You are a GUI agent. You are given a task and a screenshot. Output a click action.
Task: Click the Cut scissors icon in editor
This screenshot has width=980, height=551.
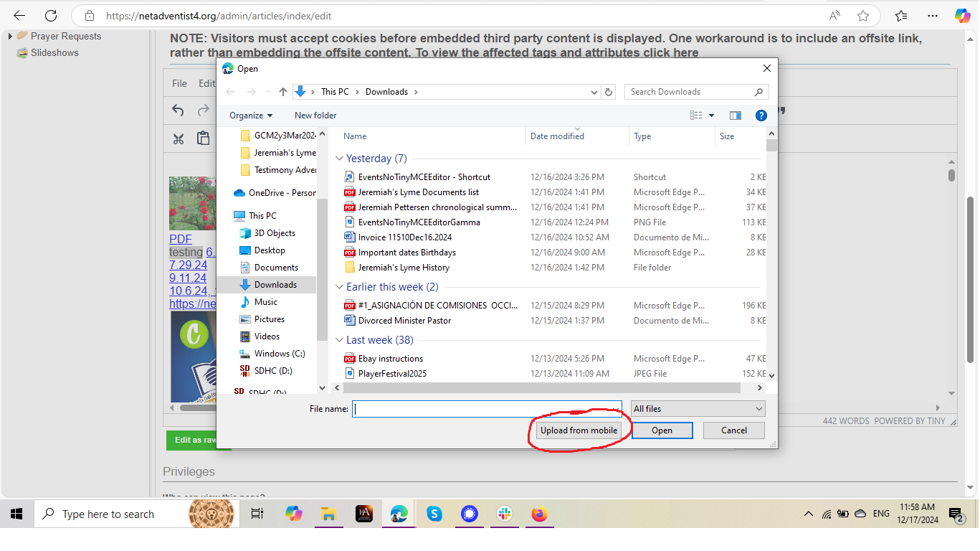click(179, 138)
